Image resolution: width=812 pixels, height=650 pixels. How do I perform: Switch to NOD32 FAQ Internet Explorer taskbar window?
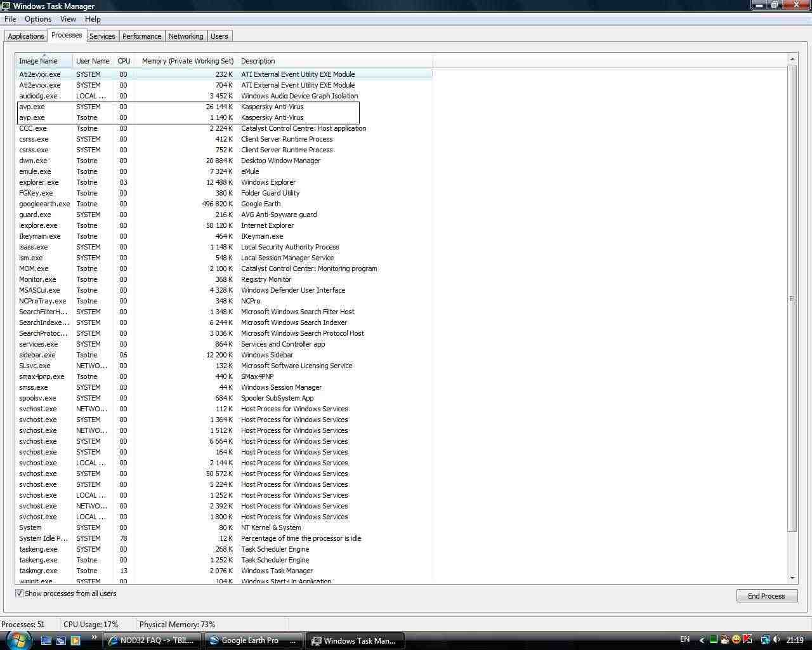(x=152, y=640)
